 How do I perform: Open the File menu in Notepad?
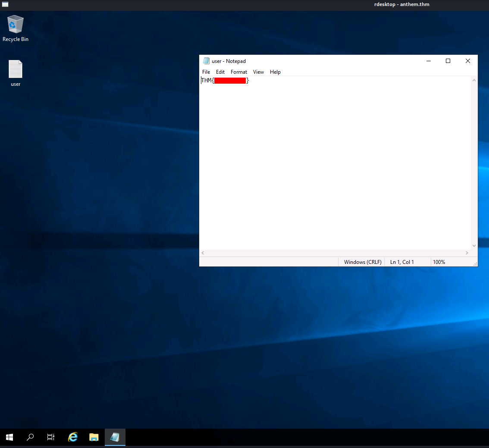(206, 72)
